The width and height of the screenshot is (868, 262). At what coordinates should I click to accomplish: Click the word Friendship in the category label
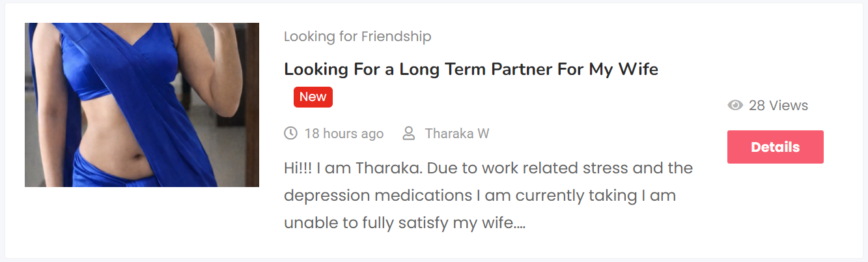(x=396, y=36)
